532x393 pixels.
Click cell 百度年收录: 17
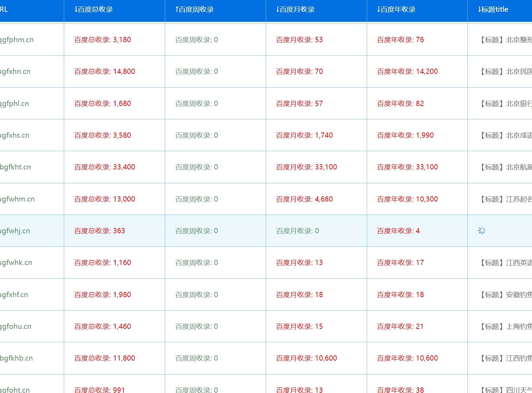pyautogui.click(x=400, y=263)
